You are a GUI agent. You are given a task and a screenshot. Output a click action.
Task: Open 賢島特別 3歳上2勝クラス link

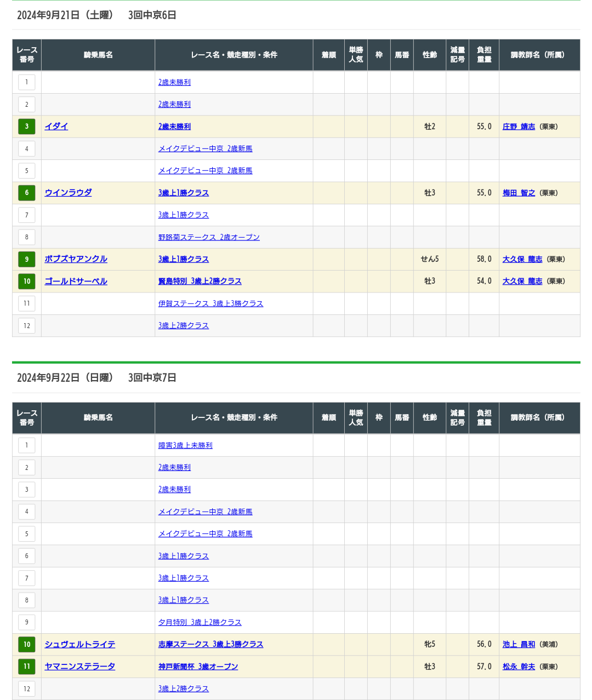pos(200,281)
